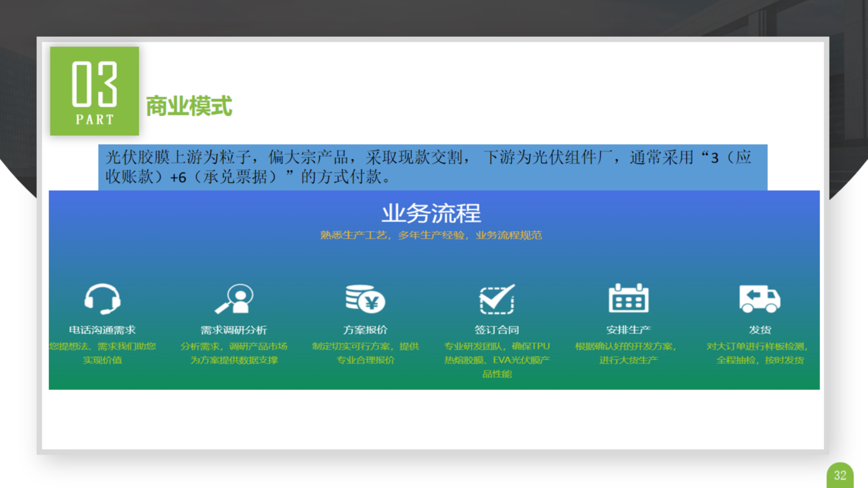Click the 电话沟通需求 label

(102, 330)
